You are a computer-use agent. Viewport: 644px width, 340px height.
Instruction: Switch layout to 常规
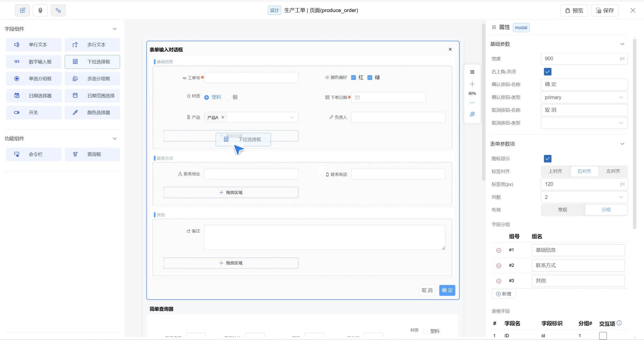click(x=562, y=210)
